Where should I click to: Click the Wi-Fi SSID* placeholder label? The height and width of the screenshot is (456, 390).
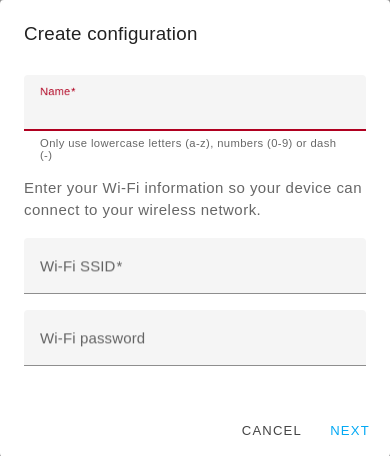coord(81,267)
